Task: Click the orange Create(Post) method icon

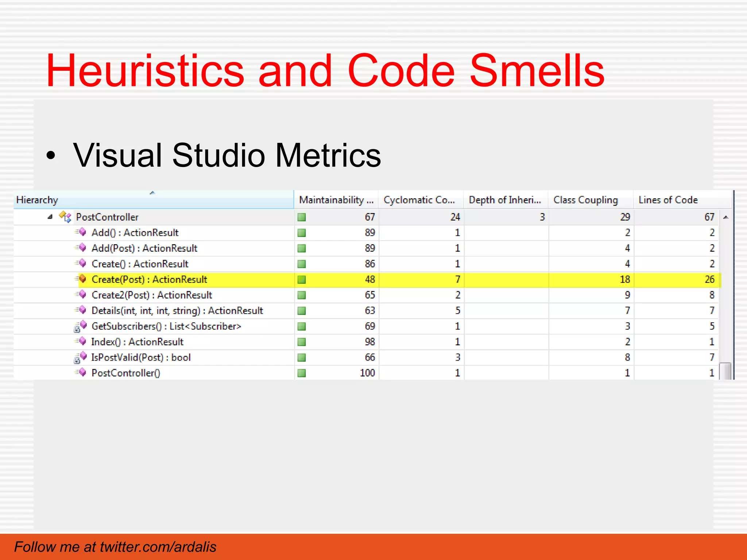Action: tap(82, 279)
